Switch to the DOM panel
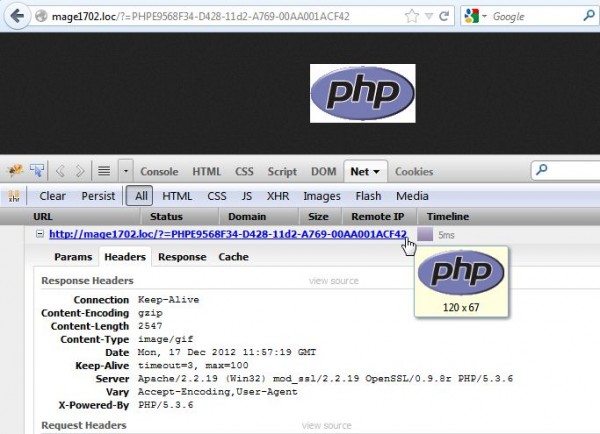Screen dimensions: 600x434 point(323,171)
